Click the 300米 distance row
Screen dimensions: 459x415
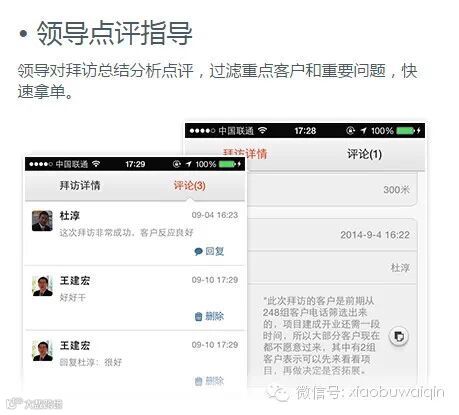(x=333, y=190)
